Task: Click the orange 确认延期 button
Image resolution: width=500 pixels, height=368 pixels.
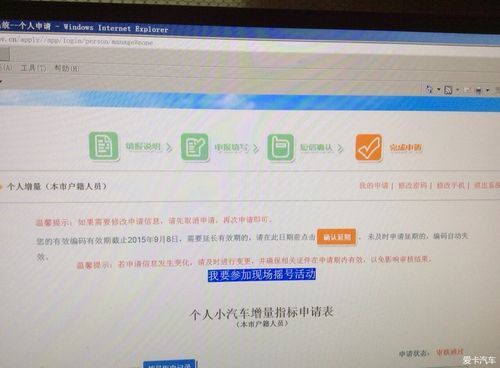Action: pos(337,237)
